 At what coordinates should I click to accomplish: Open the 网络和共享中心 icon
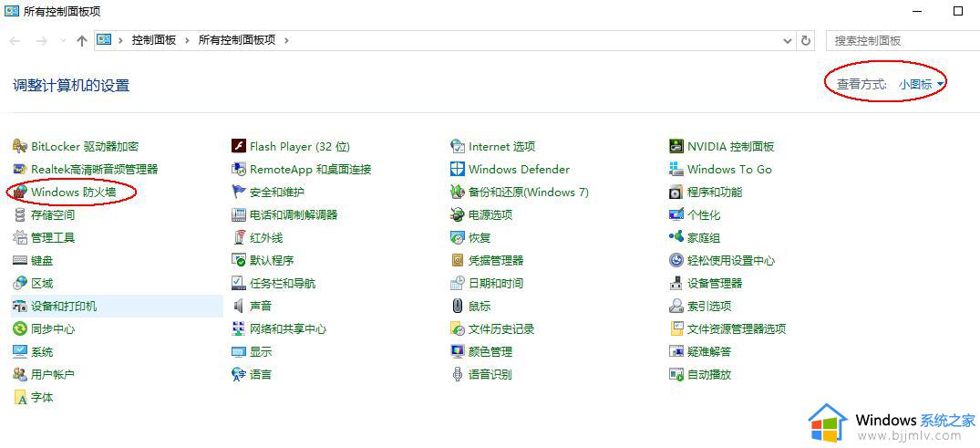coord(239,328)
